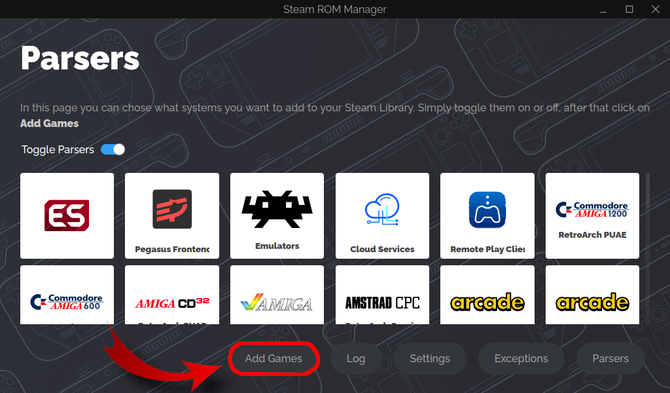Select the Commodore Amiga 1200 RetroArch PUAE card
Image resolution: width=670 pixels, height=393 pixels.
(592, 216)
